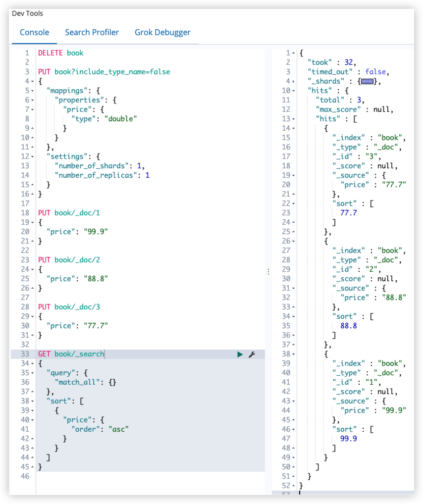Collapse the search body at line 34
The image size is (423, 504).
[x=33, y=363]
